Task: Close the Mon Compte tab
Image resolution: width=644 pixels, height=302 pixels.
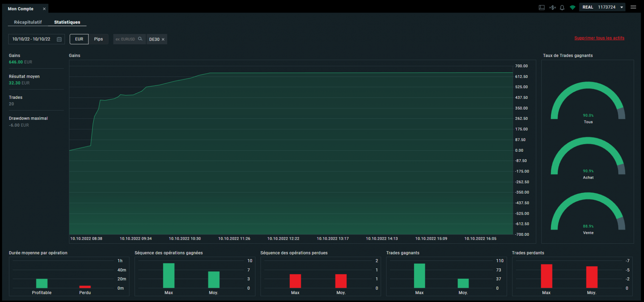Action: coord(44,9)
